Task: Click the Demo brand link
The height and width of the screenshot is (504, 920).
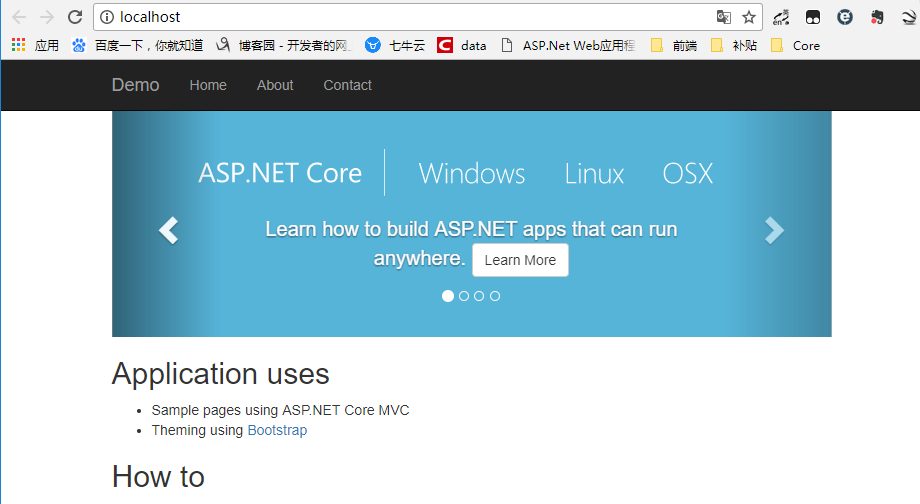Action: pos(136,85)
